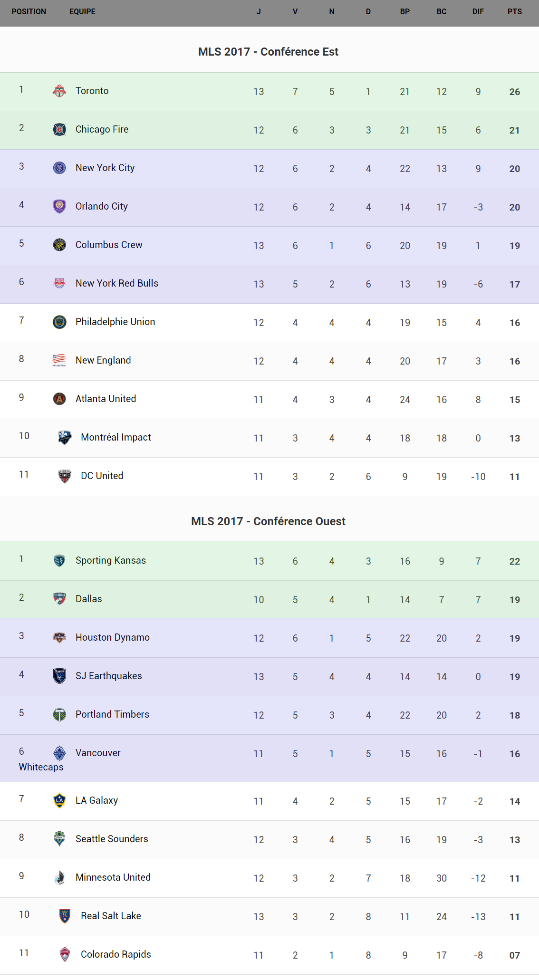Screen dimensions: 539x980
Task: Click the Chicago Fire crest icon
Action: [x=59, y=129]
